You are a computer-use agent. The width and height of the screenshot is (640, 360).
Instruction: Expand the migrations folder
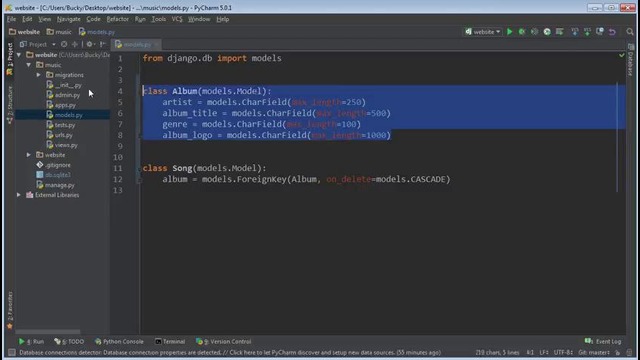click(38, 75)
